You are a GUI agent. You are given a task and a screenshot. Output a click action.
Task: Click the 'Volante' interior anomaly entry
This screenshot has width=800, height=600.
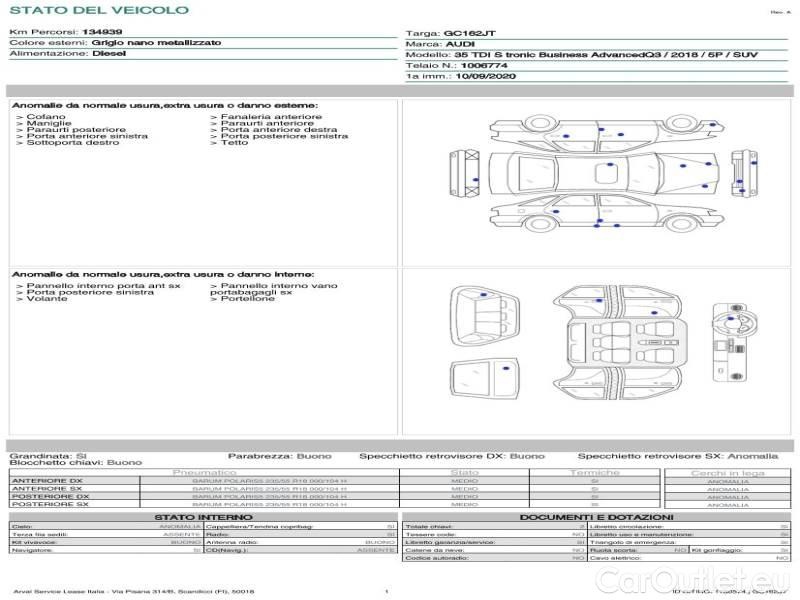[x=42, y=298]
